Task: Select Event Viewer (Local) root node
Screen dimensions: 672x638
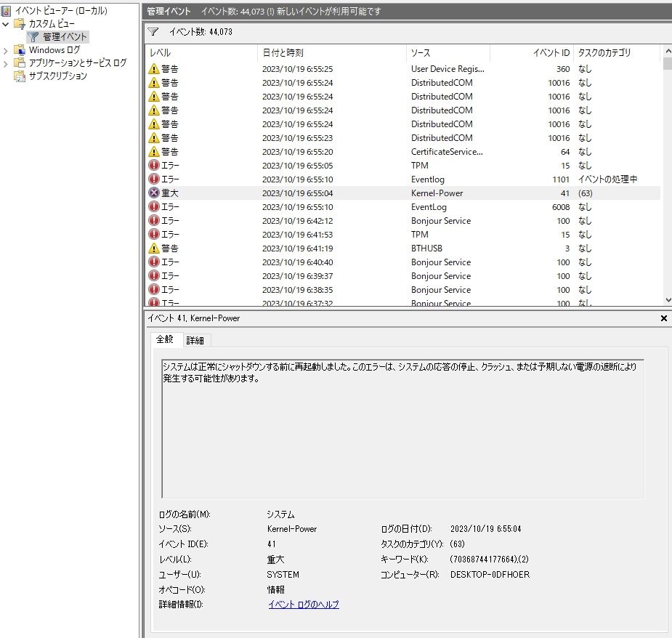Action: 61,11
